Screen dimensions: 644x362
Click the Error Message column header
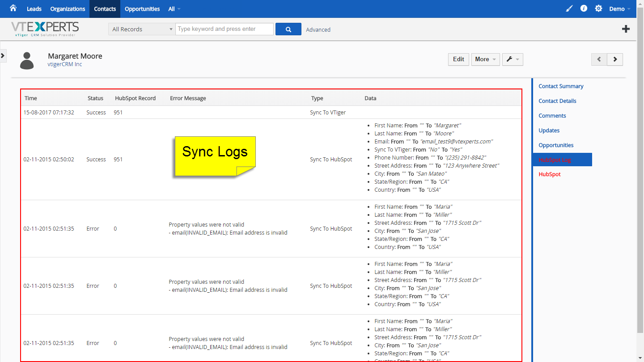pos(188,98)
